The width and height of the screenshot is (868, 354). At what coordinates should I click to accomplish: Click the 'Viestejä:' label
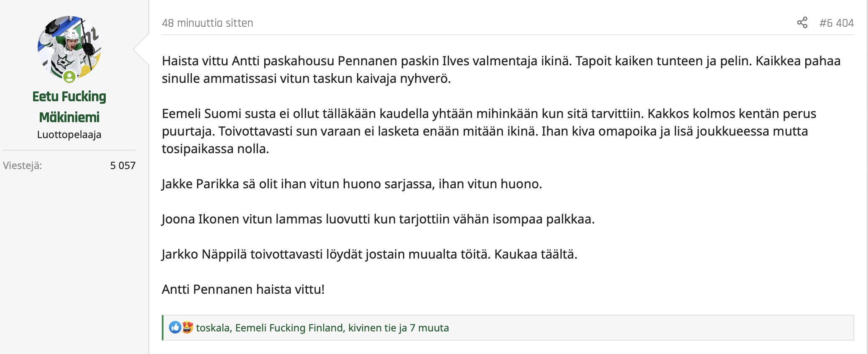(23, 166)
